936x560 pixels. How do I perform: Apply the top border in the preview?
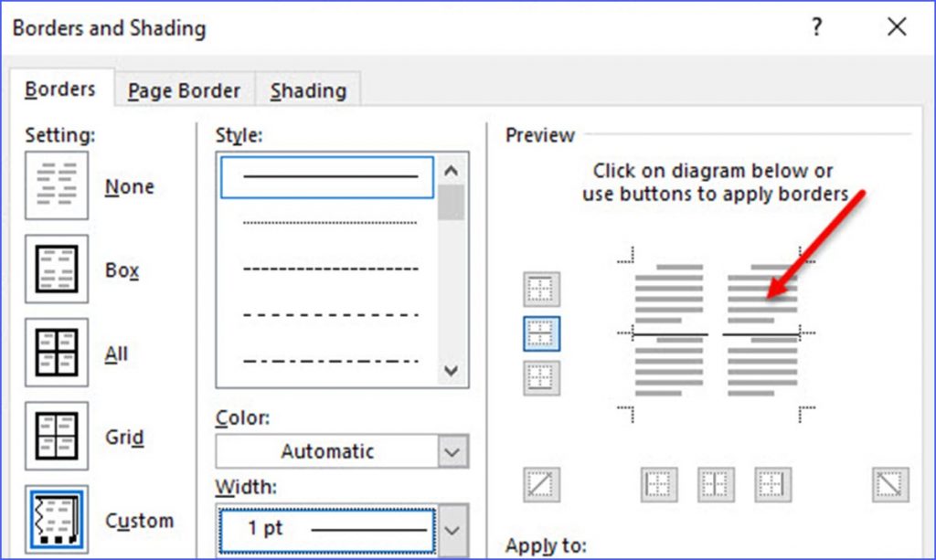543,287
